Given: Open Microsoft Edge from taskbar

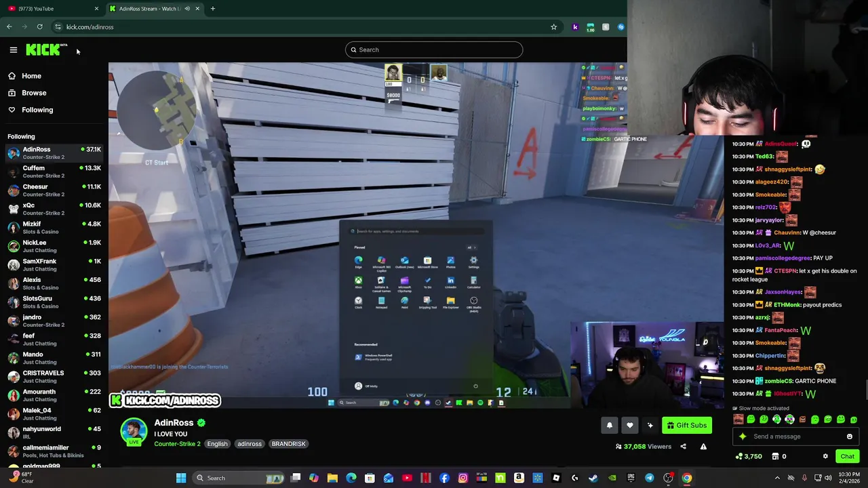Looking at the screenshot, I should pos(351,478).
